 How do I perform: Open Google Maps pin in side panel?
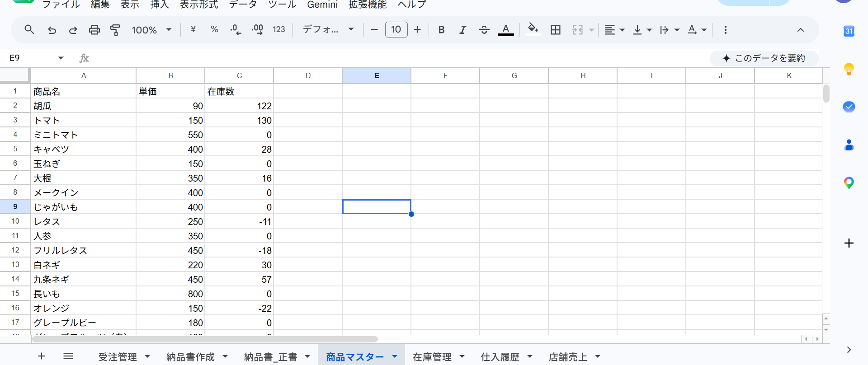pos(849,183)
